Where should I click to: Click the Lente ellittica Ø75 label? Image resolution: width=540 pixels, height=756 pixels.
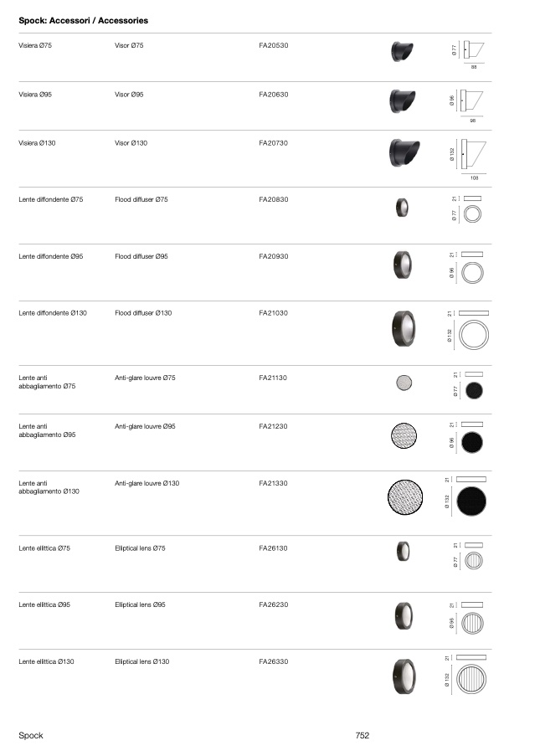[44, 548]
